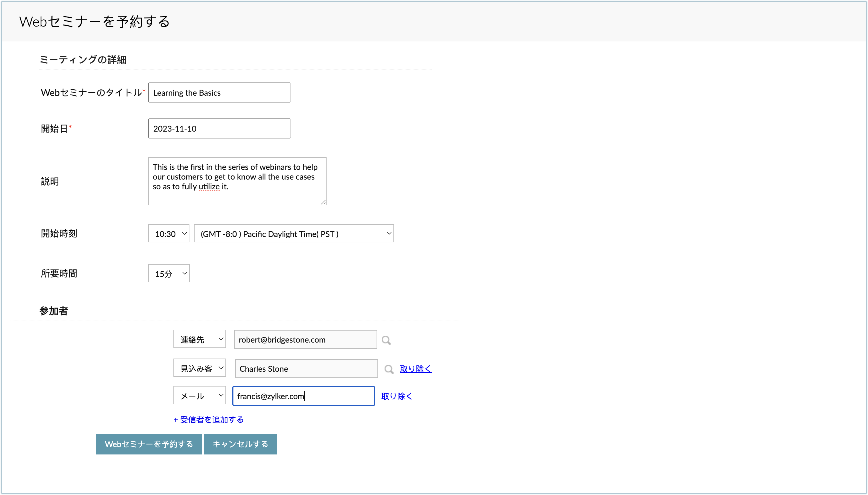Image resolution: width=868 pixels, height=495 pixels.
Task: Expand the 15分 duration dropdown
Action: (169, 273)
